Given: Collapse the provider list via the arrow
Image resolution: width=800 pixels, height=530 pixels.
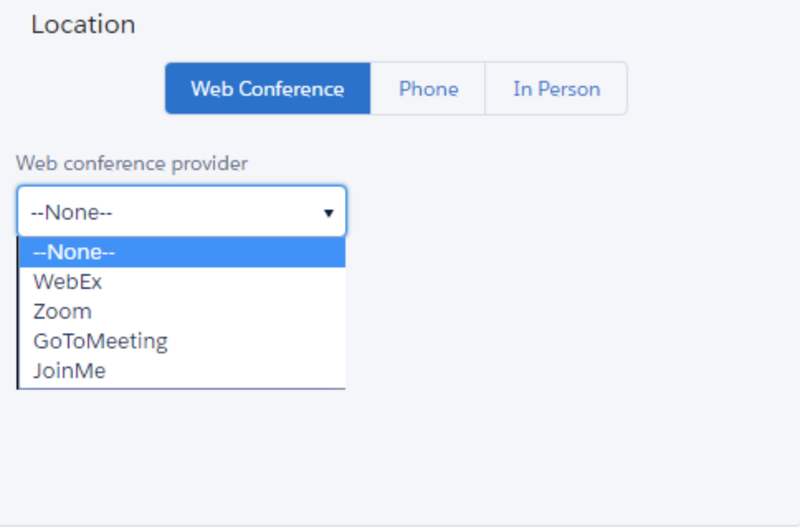Looking at the screenshot, I should pyautogui.click(x=329, y=213).
